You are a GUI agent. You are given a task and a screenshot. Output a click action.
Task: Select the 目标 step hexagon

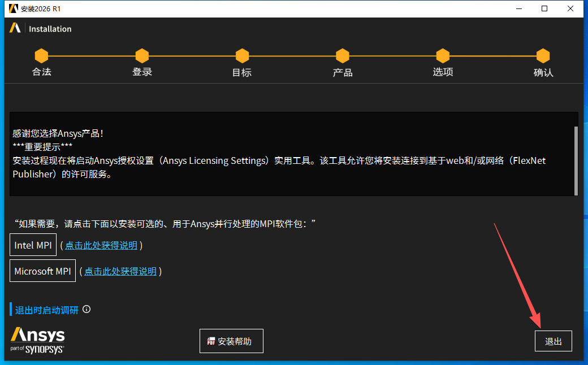coord(242,55)
